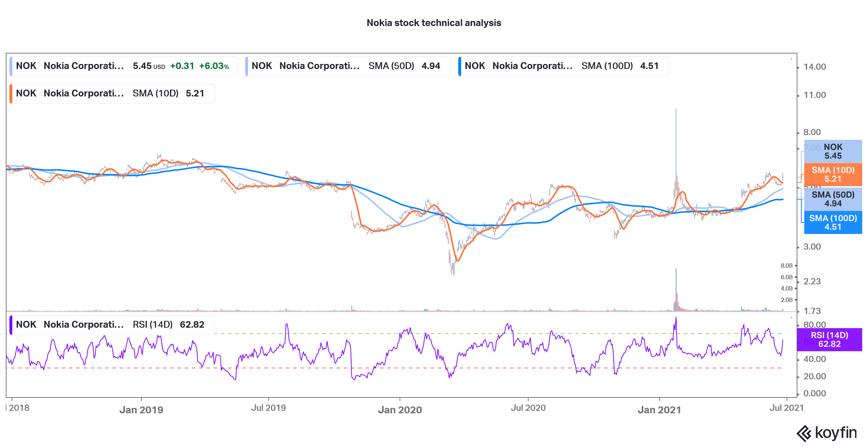Screen dimensions: 868x448
Task: Click the 8.00 price axis value
Action: (x=812, y=132)
